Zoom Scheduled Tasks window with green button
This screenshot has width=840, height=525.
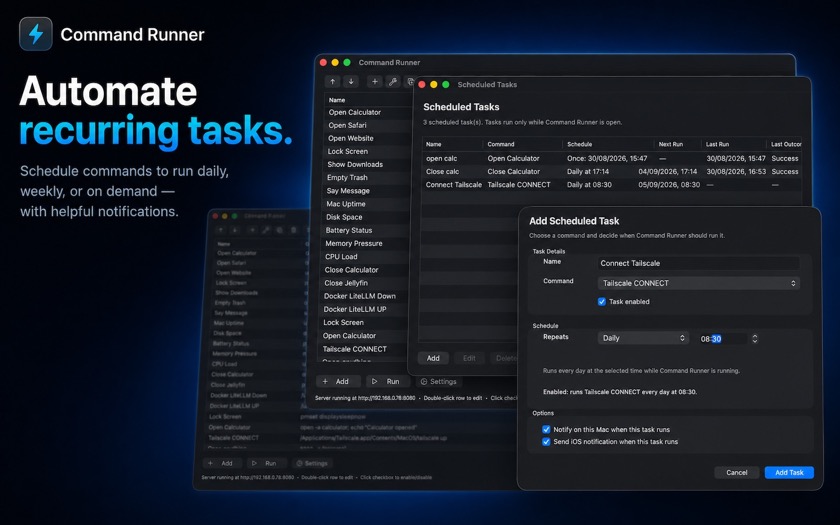[446, 85]
